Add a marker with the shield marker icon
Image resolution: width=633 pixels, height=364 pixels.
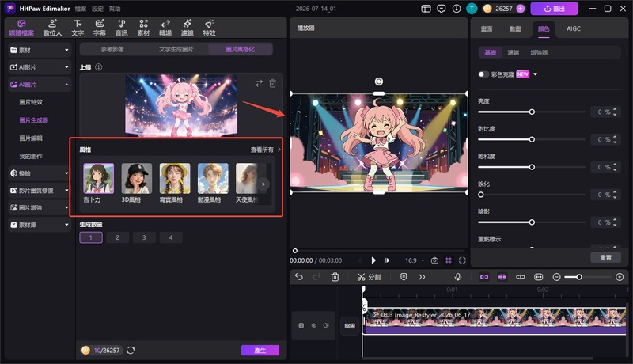pos(404,277)
